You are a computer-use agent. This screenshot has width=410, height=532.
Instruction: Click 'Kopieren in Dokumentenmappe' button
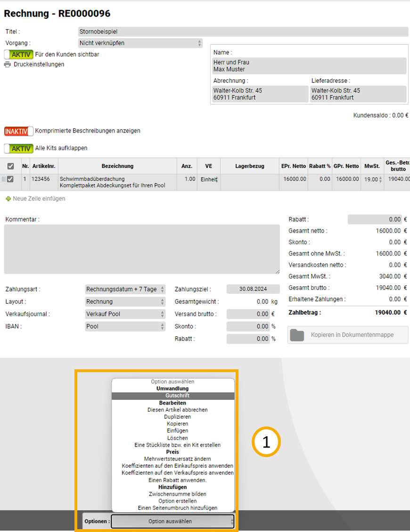[x=348, y=335]
